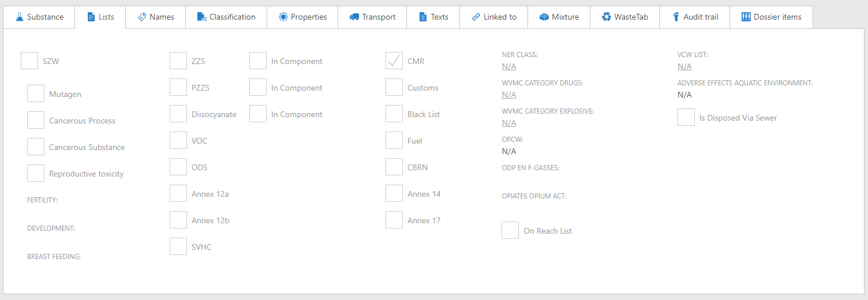
Task: Open the Audit trail tab
Action: (x=695, y=17)
